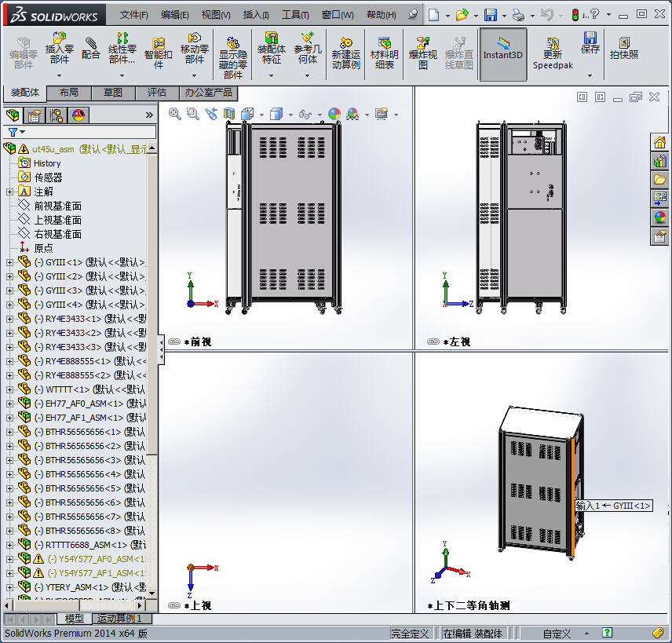Select the Section View icon

point(229,114)
